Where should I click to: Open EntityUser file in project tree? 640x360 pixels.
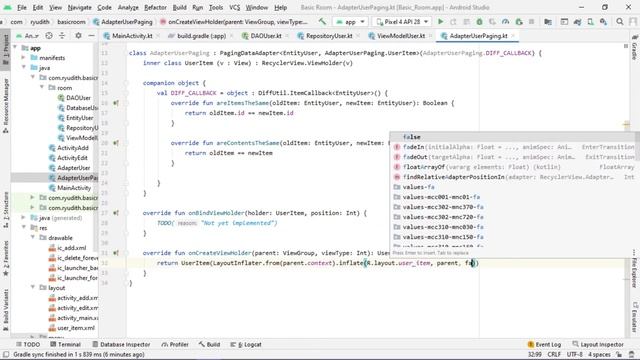79,118
